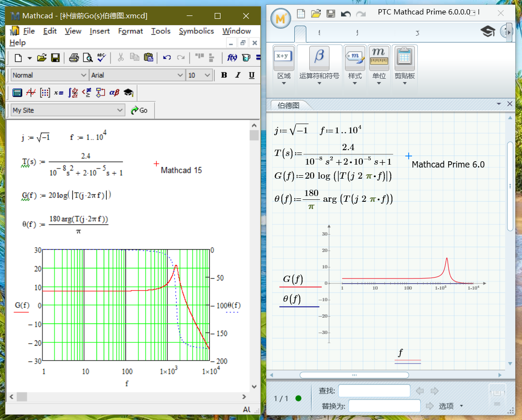The height and width of the screenshot is (420, 522).
Task: Click Mathcad 15 vertical scrollbar thumb
Action: pos(254,135)
